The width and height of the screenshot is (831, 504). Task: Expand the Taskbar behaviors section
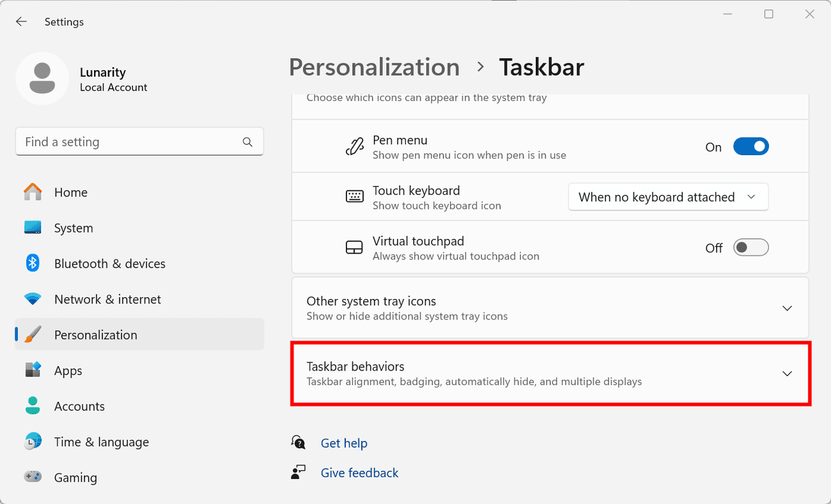pos(787,374)
